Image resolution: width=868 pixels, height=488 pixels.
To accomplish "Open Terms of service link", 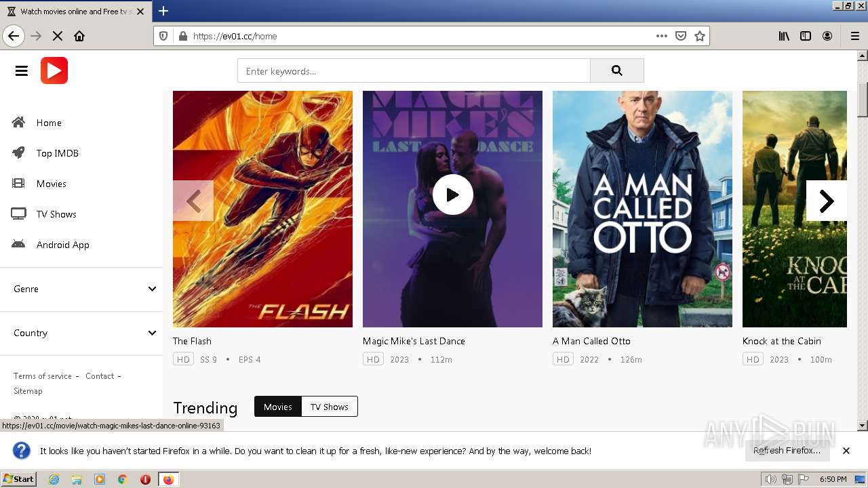I will [x=43, y=376].
